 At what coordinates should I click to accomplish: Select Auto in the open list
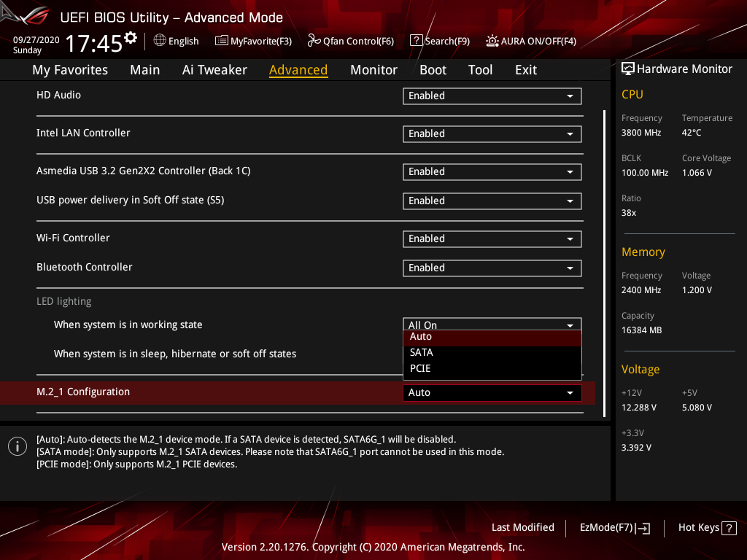coord(492,337)
